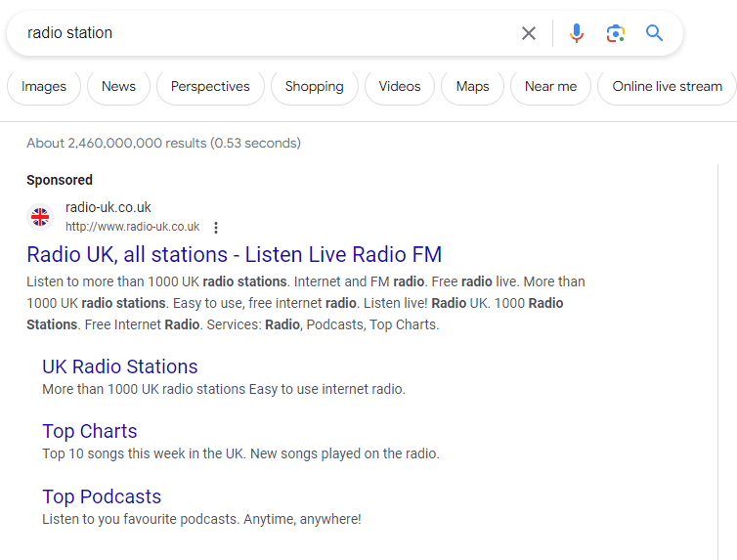The height and width of the screenshot is (560, 737).
Task: Open the three-dot menu next to radio-uk.co.uk URL
Action: coord(216,228)
